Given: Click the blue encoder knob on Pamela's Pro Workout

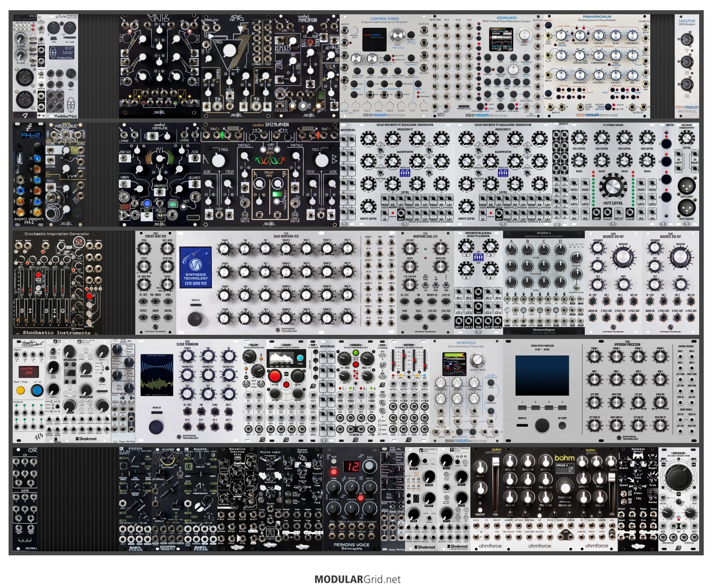Looking at the screenshot, I should (x=37, y=390).
